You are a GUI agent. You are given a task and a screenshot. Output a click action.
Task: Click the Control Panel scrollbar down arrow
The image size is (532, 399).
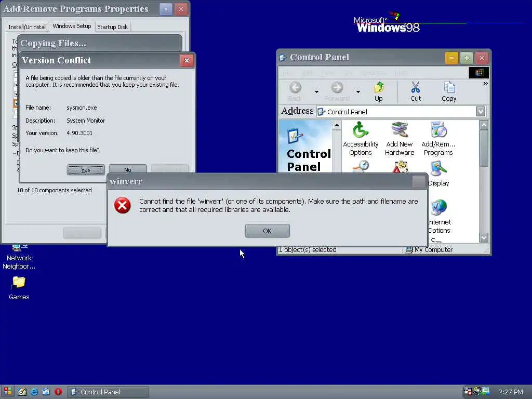(484, 237)
